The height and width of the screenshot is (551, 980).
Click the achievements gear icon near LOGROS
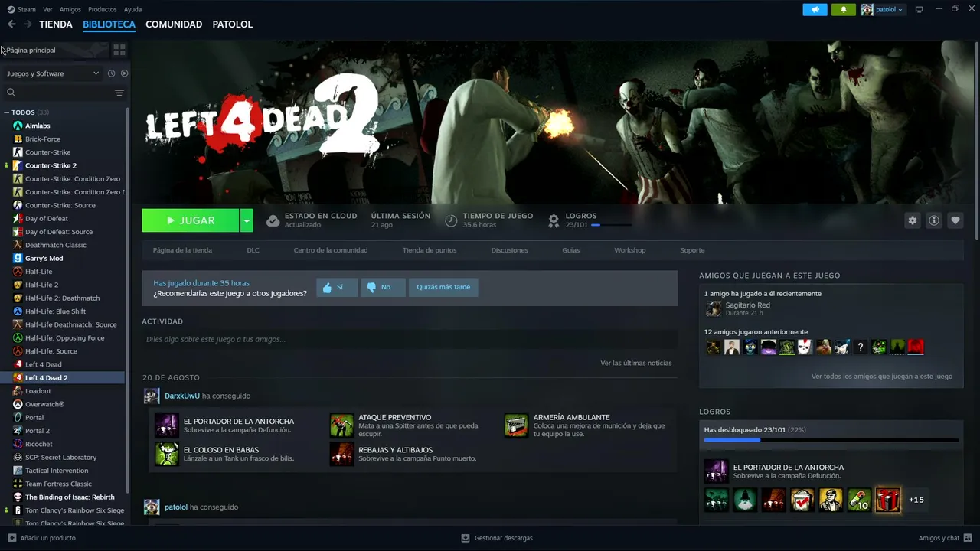point(554,220)
